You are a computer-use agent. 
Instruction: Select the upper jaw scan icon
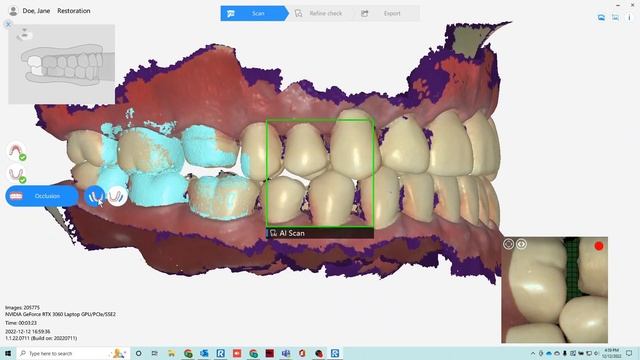point(16,151)
